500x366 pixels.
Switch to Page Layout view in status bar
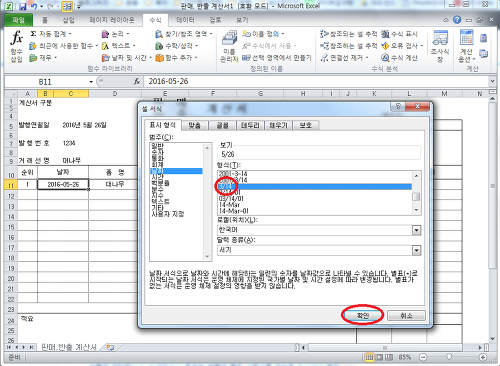[379, 357]
